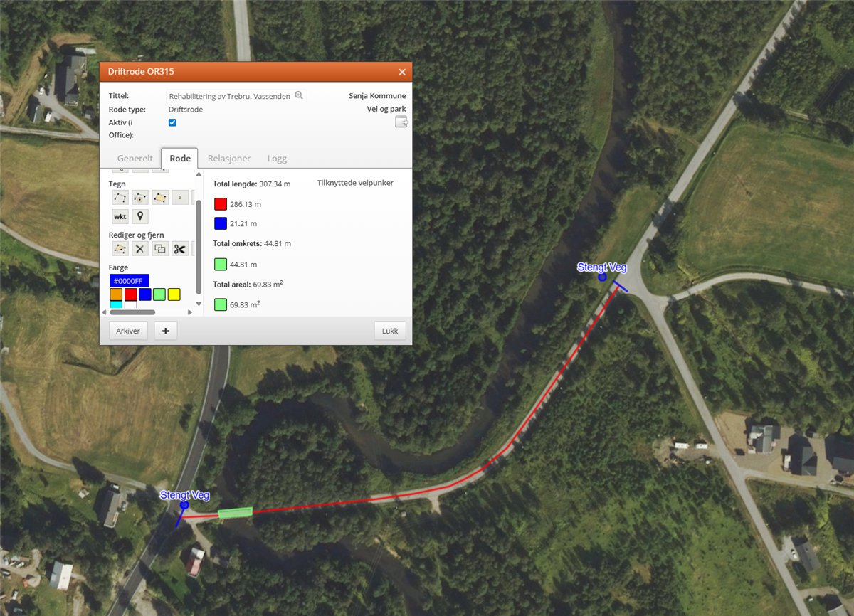Screen dimensions: 854x616
Task: Pick the yellow color swatch
Action: (174, 294)
